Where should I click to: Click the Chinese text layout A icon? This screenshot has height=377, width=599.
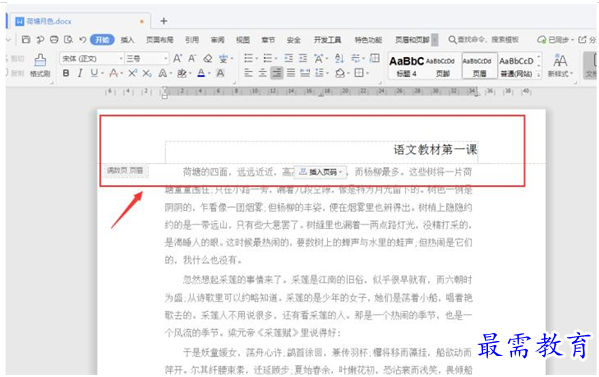point(318,58)
